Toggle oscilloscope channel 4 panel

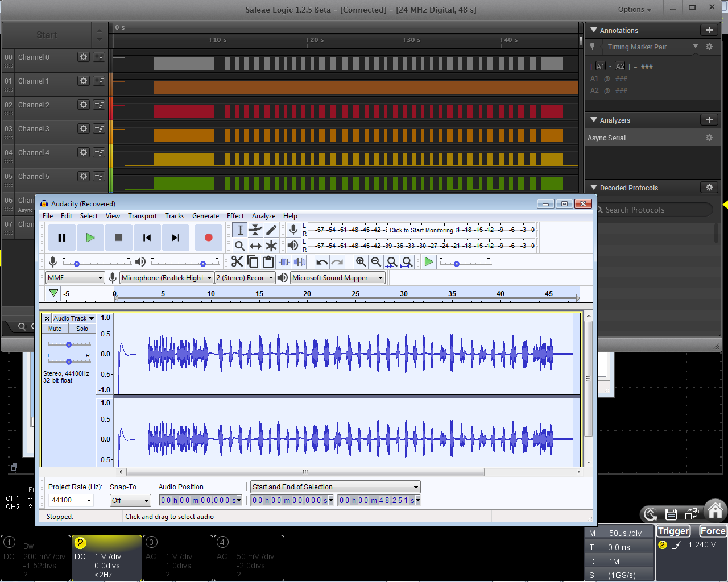tap(249, 558)
